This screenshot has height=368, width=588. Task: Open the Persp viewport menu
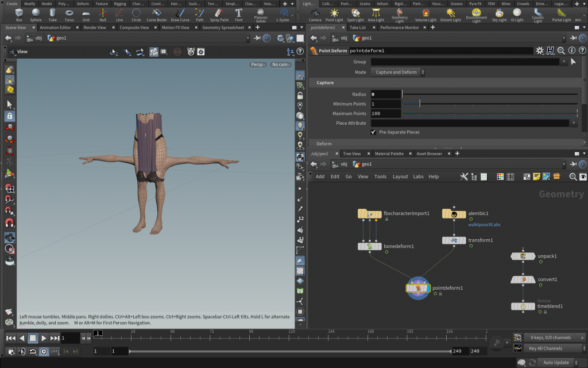tap(258, 64)
